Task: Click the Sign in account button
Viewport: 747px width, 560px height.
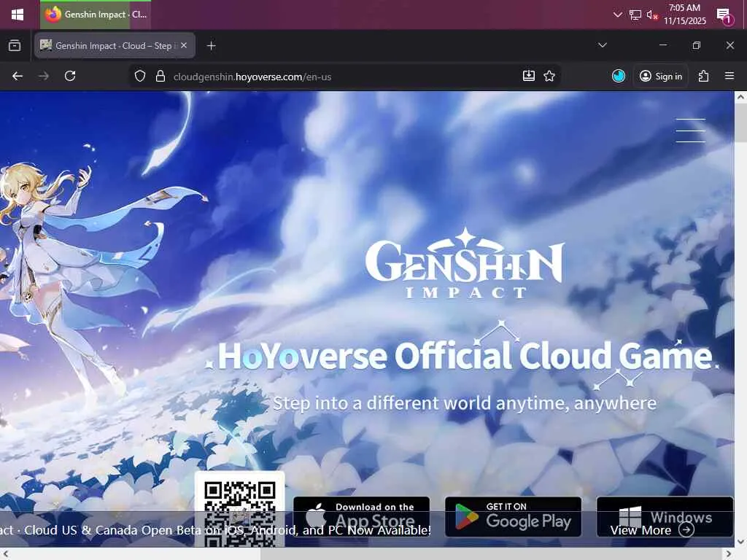Action: coord(661,76)
